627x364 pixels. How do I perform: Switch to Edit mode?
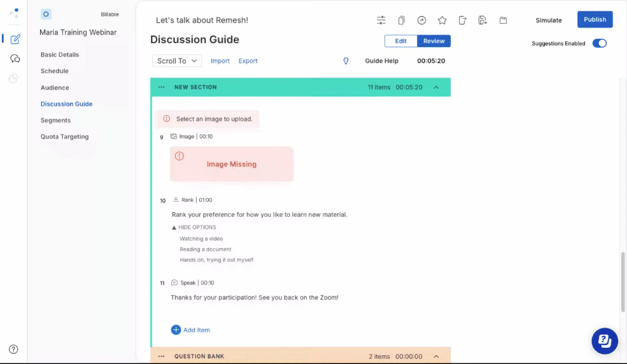point(401,41)
